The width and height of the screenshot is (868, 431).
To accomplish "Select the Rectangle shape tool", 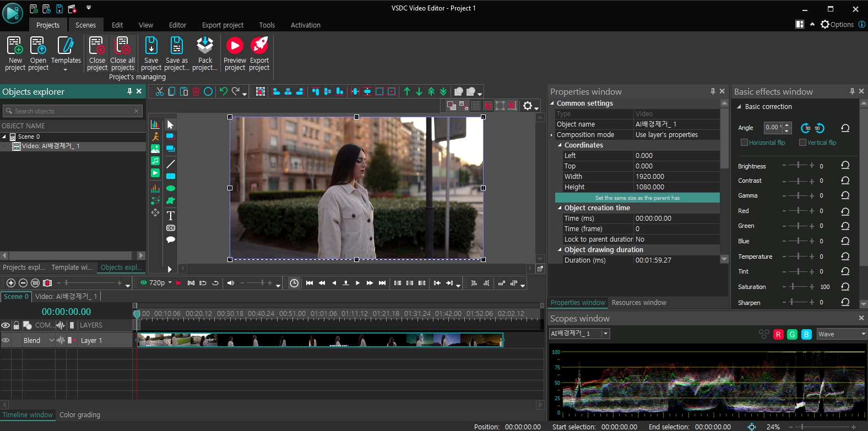I will coord(171,176).
